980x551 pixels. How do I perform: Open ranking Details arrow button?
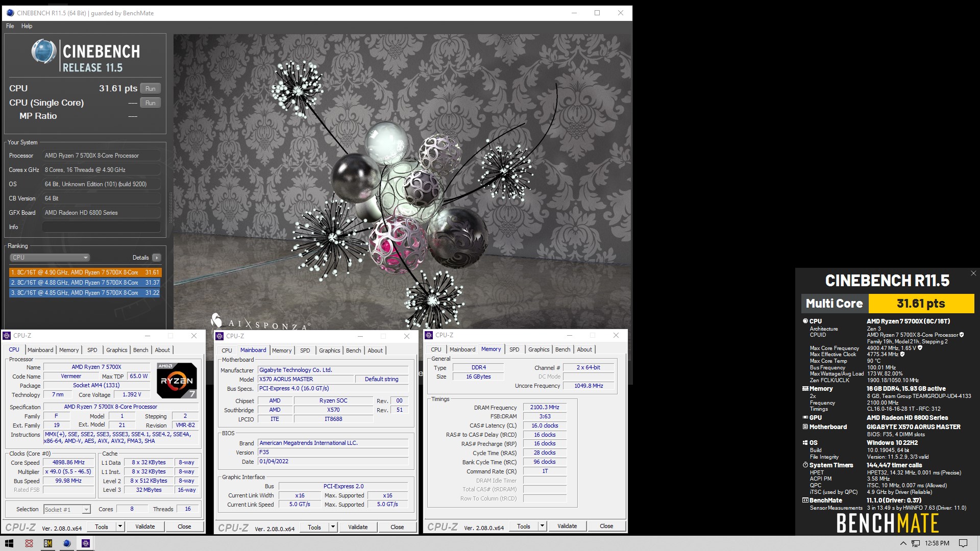click(x=157, y=258)
